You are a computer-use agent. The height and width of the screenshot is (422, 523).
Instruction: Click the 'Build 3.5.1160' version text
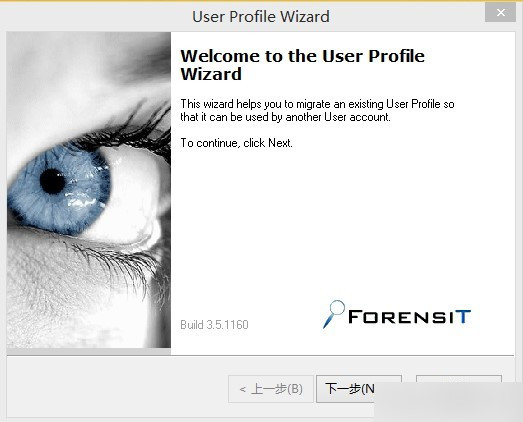pos(214,325)
